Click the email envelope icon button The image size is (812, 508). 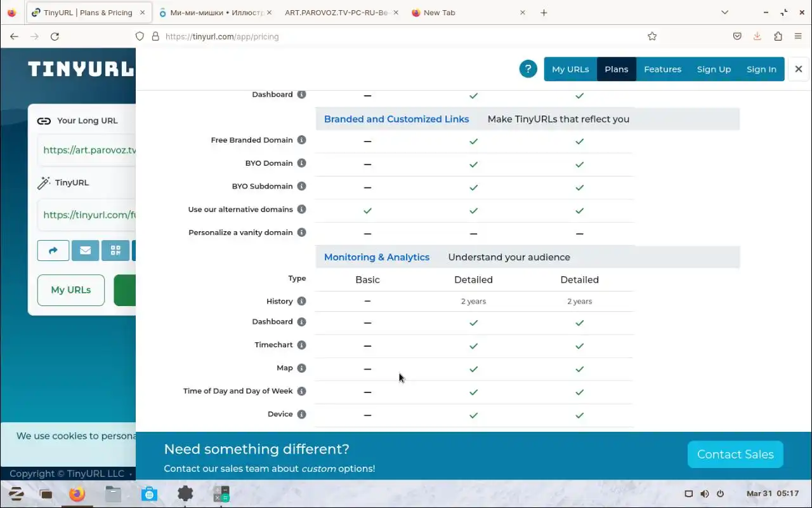[x=85, y=250]
